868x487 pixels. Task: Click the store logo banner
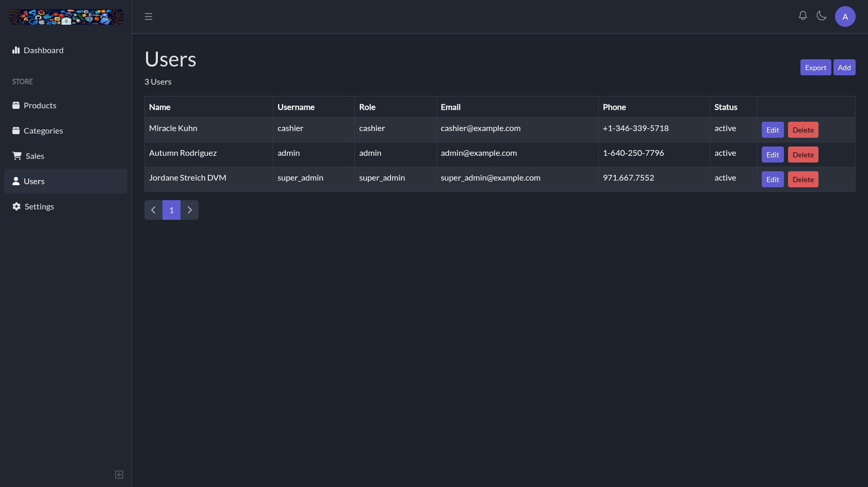66,17
